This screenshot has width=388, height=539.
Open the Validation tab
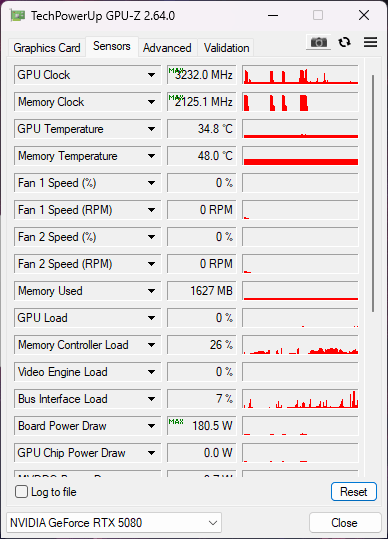[x=226, y=48]
